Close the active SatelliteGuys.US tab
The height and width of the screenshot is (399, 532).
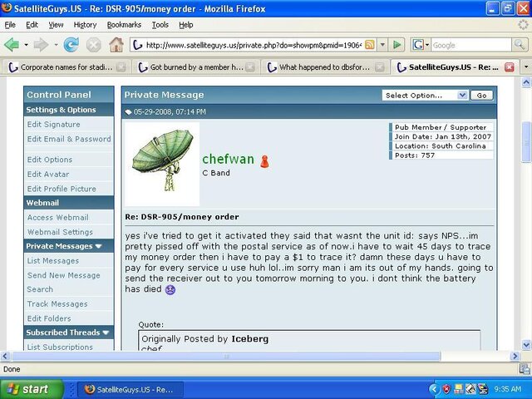(509, 67)
